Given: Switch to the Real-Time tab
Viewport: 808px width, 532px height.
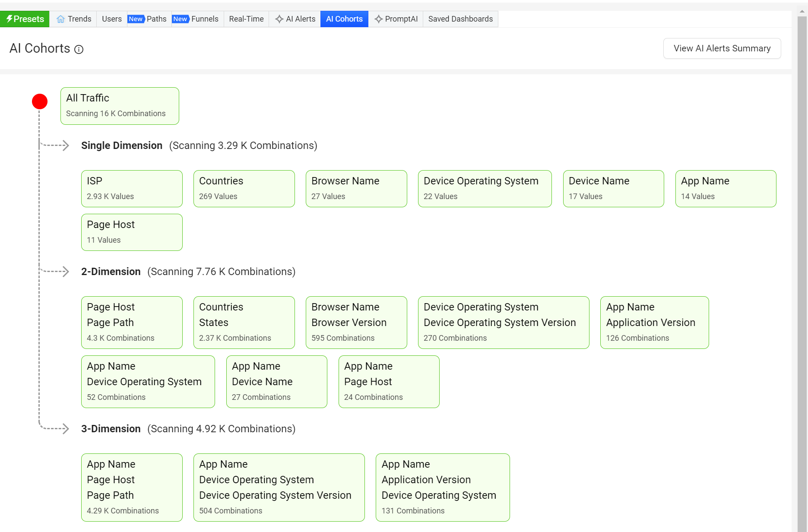Looking at the screenshot, I should pyautogui.click(x=246, y=19).
